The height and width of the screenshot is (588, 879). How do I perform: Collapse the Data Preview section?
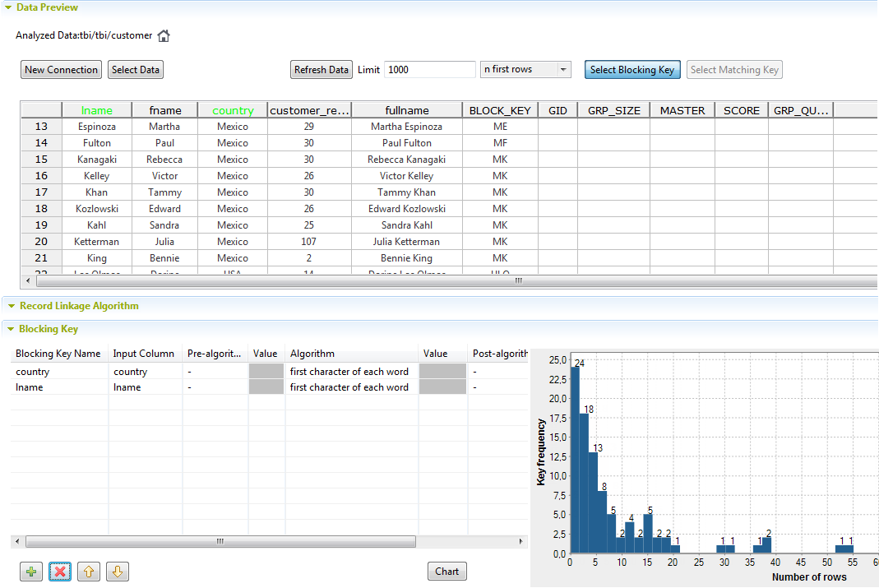(8, 7)
